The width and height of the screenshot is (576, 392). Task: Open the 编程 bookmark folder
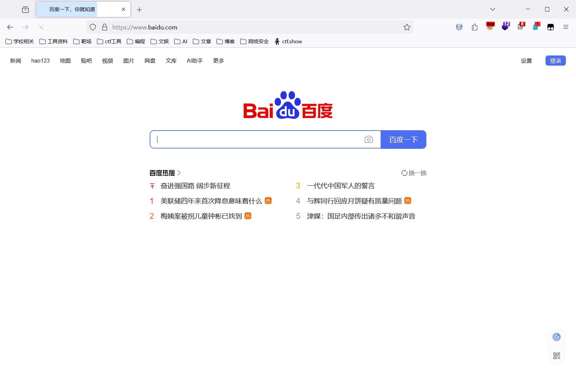point(136,41)
